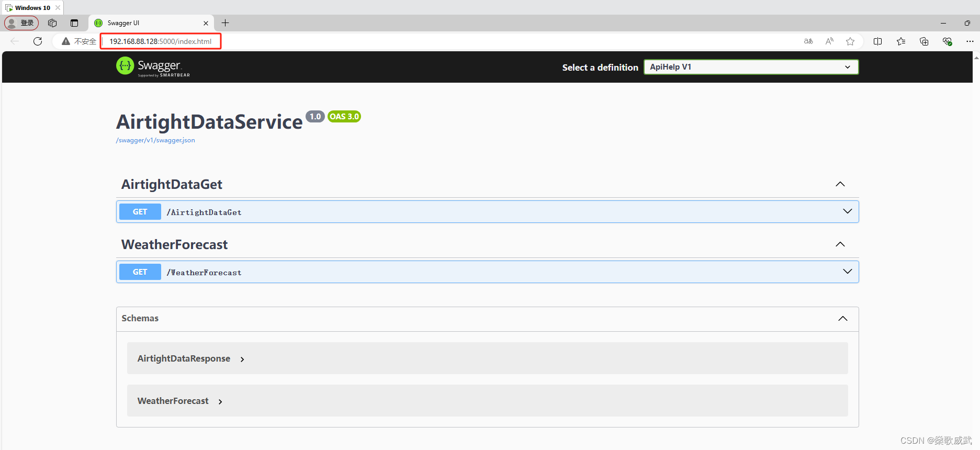This screenshot has height=450, width=980.
Task: Click the not-secure warning icon
Action: tap(66, 41)
